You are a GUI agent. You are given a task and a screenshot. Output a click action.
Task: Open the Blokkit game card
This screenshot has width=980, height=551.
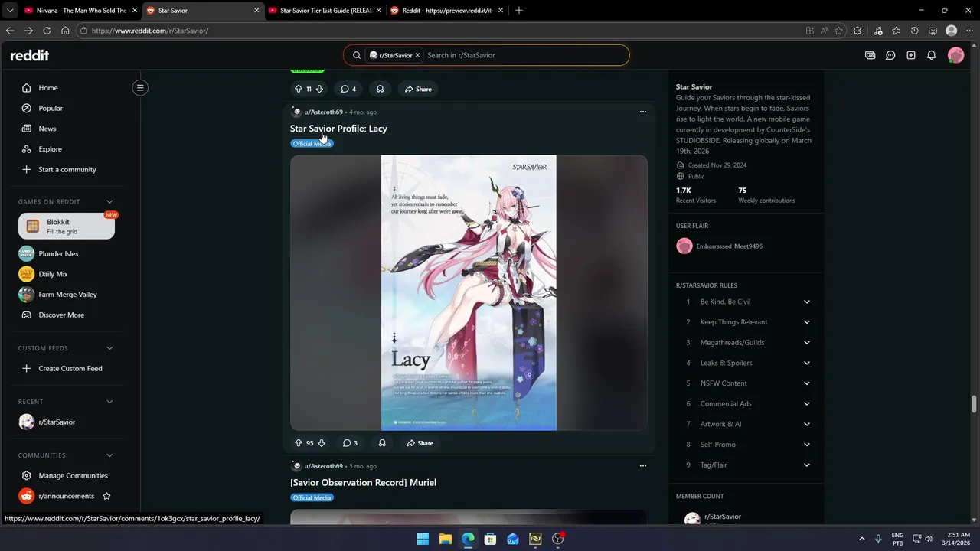click(x=67, y=226)
